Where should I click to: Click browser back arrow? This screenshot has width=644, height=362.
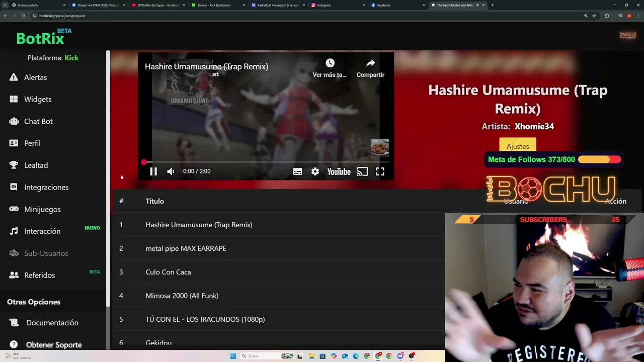[5, 16]
